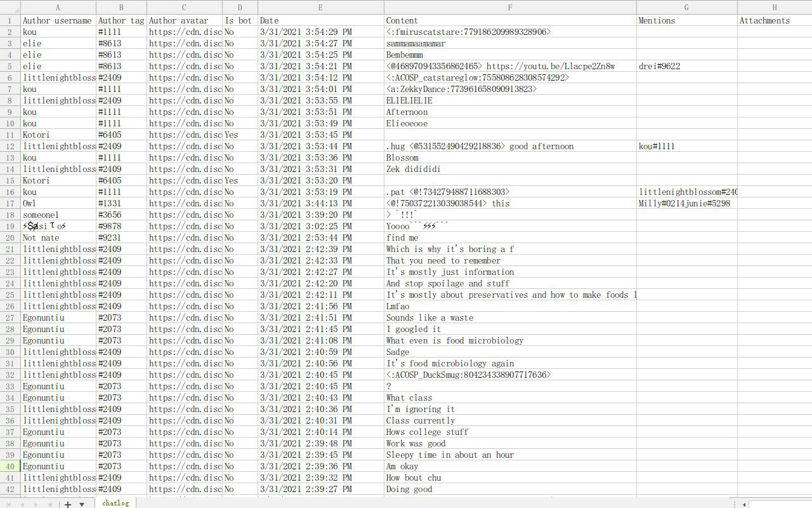
Task: Select column A header
Action: 58,7
